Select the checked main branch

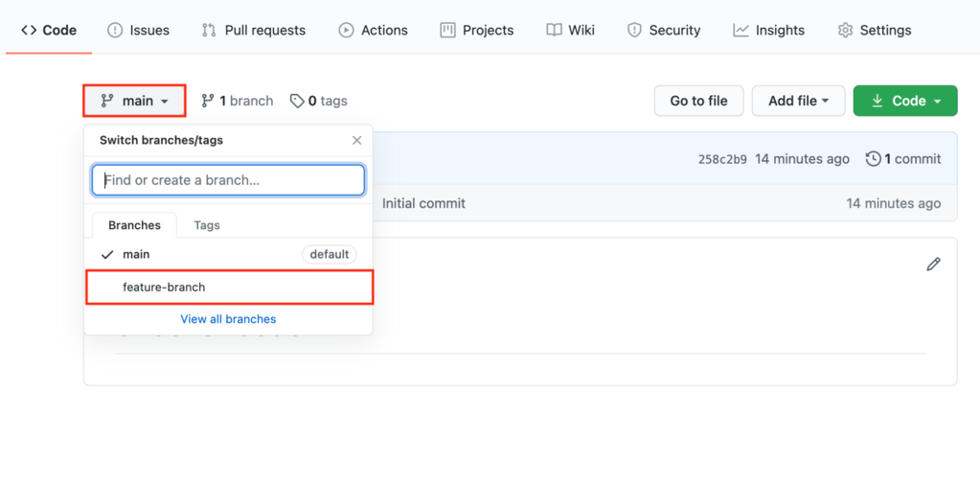[136, 254]
